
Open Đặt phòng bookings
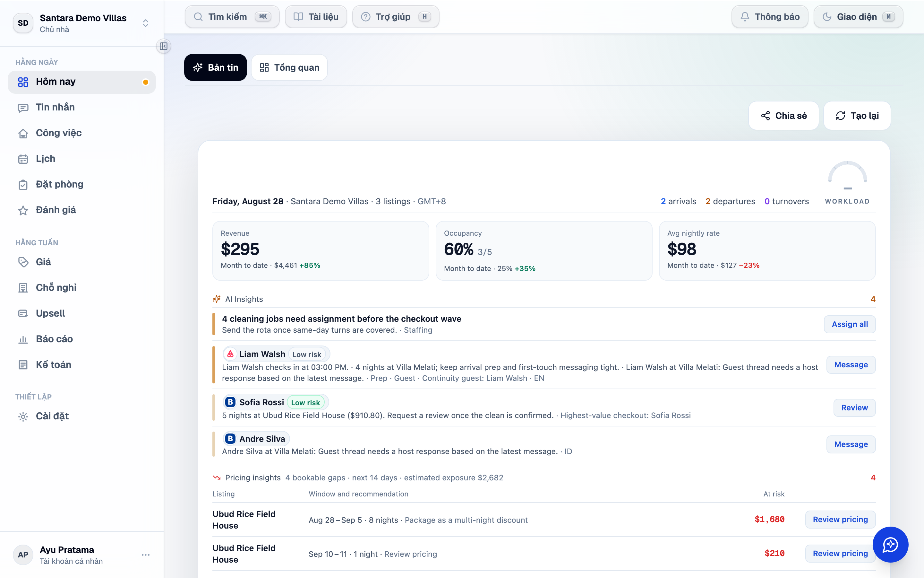pos(82,184)
